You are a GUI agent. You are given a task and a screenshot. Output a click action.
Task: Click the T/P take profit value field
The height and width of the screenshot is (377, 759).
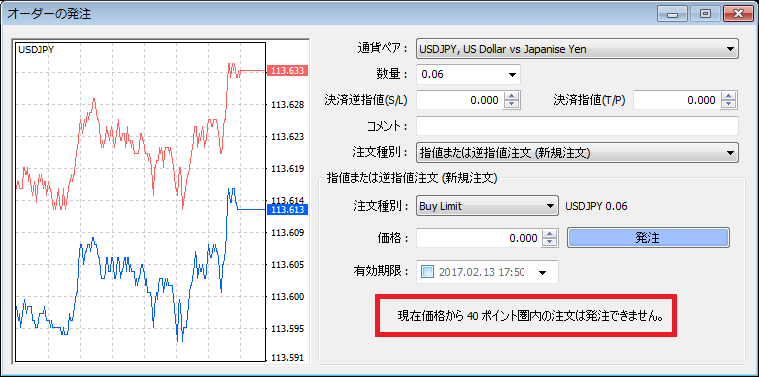pyautogui.click(x=676, y=100)
